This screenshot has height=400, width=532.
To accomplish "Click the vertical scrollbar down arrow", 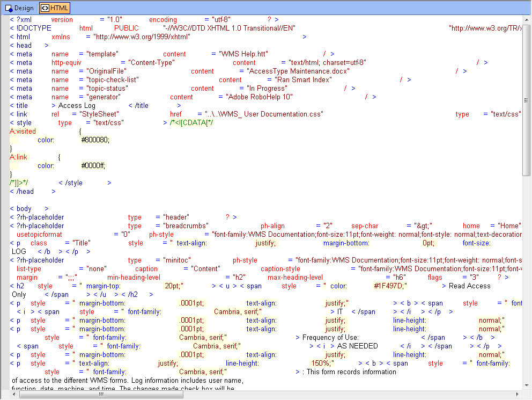I will tap(527, 385).
